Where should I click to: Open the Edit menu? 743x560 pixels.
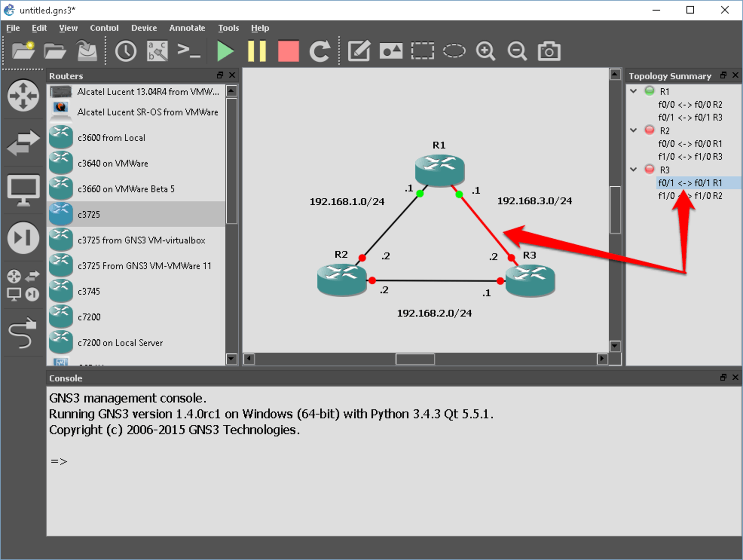(x=39, y=28)
